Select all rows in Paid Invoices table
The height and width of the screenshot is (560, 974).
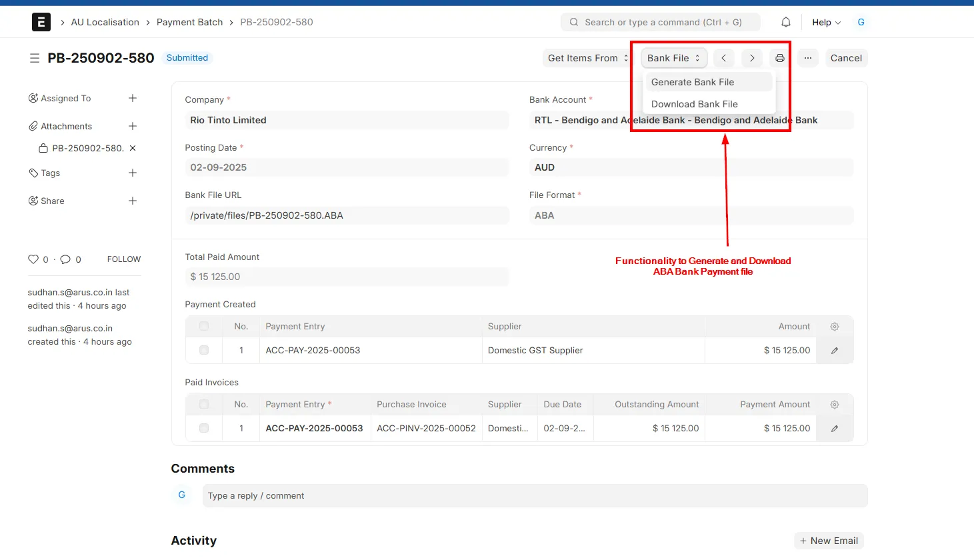coord(204,404)
